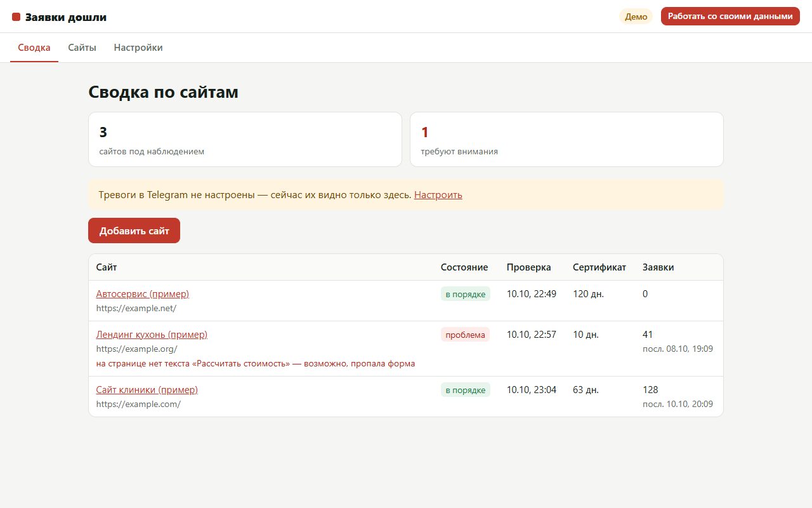Click the в порядке badge for Автосервис
Screen dimensions: 812x508
(x=466, y=294)
